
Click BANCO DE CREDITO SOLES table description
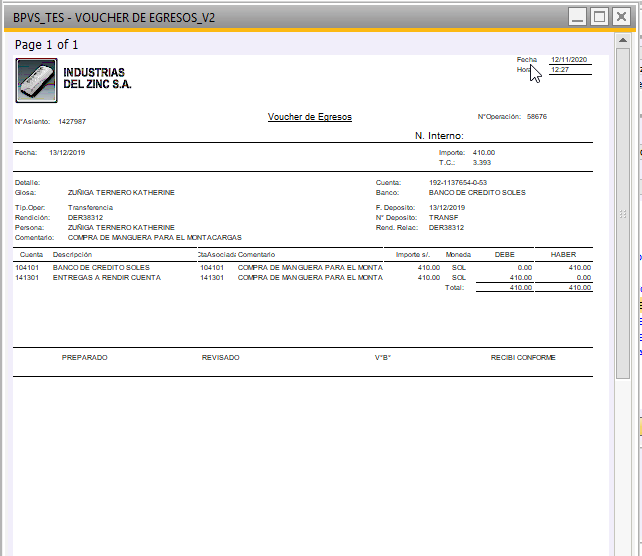pos(101,268)
